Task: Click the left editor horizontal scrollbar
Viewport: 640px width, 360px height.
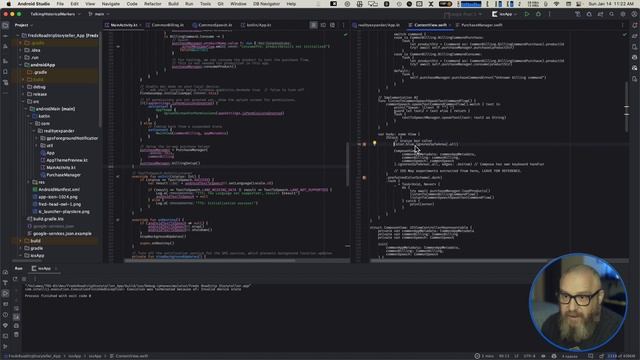Action: [209, 260]
